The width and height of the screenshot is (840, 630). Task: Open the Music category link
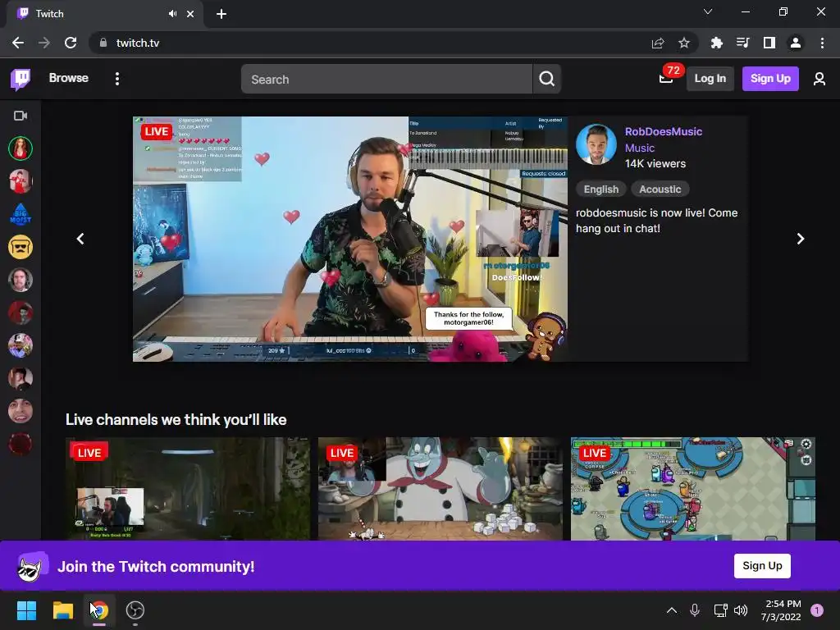point(640,148)
